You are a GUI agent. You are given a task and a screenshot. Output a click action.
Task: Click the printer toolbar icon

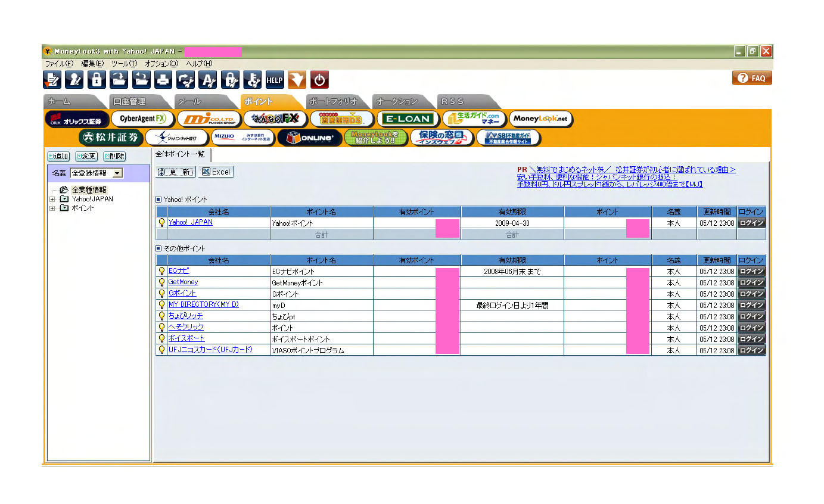coord(163,79)
